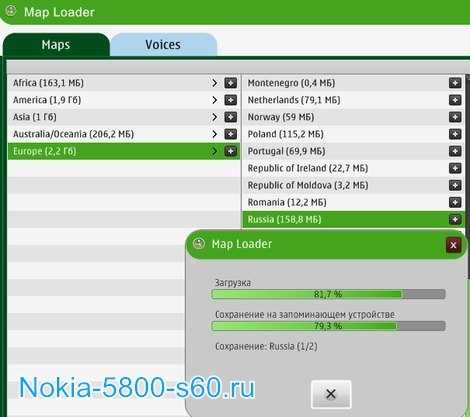Screen dimensions: 470x417
Task: Select Montenegro (0,4 МБ) entry
Action: (x=353, y=83)
